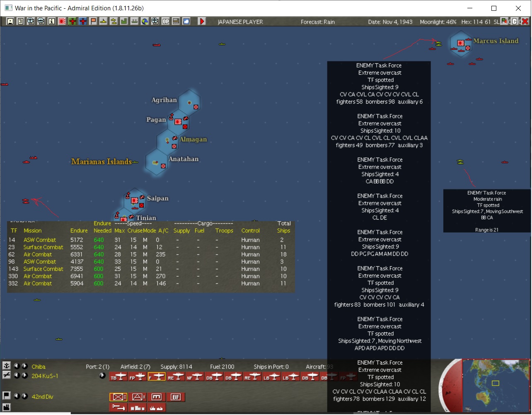Click the info "i" toolbar icon
The image size is (532, 415).
[52, 22]
